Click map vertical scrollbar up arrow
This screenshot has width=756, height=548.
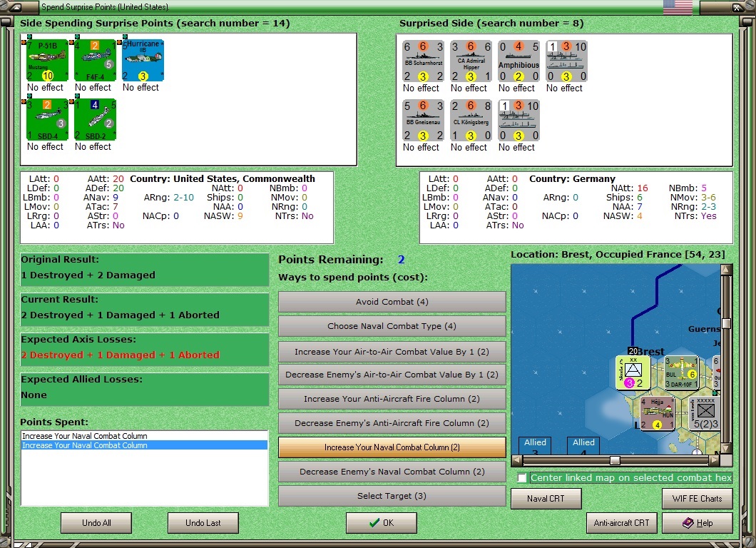pyautogui.click(x=727, y=269)
